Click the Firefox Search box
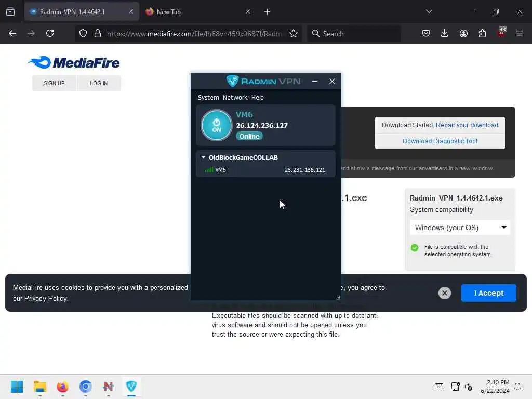The image size is (532, 399). tap(354, 34)
